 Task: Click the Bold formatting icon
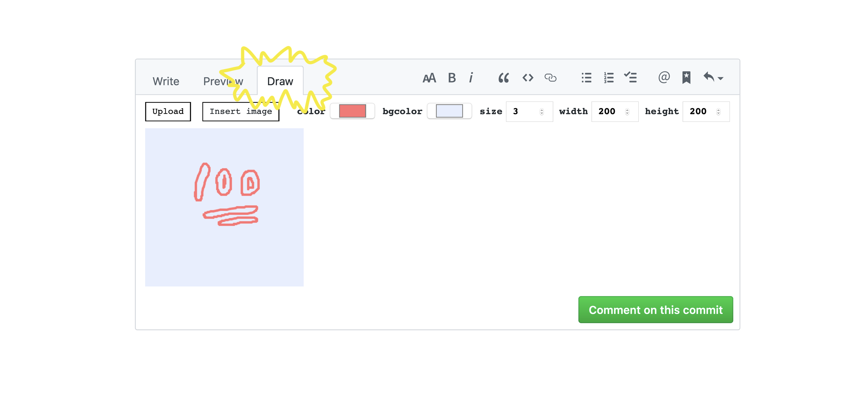tap(452, 78)
